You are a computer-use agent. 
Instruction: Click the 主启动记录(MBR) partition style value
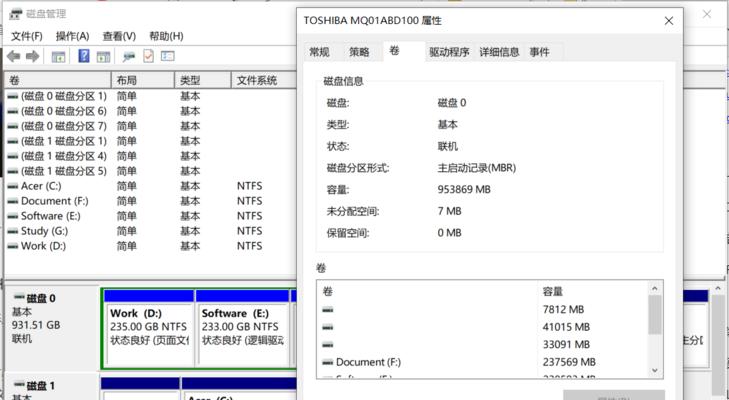click(477, 168)
